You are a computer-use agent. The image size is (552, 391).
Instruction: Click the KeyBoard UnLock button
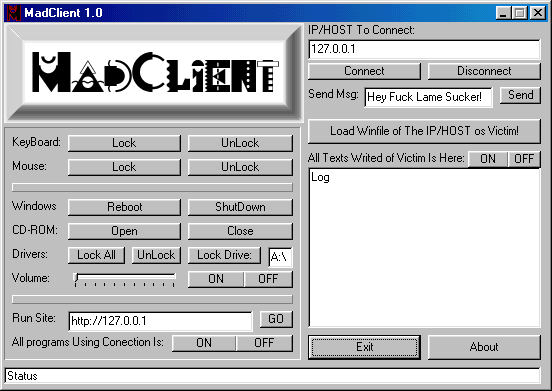coord(240,143)
